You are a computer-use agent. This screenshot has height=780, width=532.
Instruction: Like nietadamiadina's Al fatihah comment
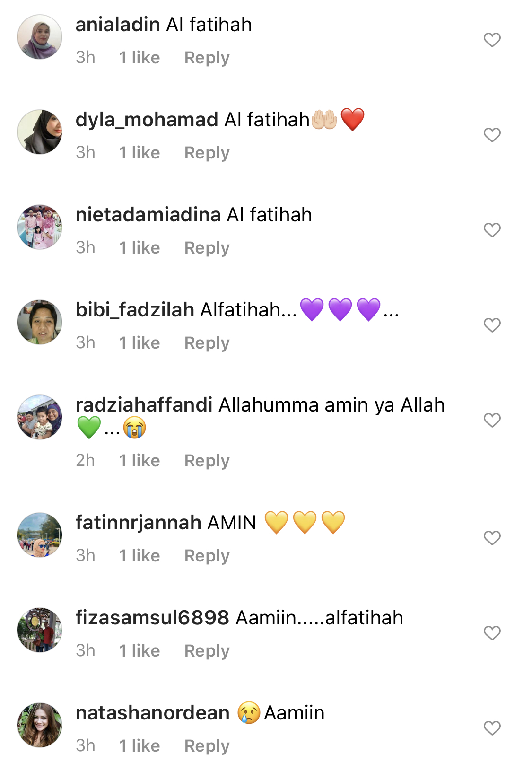492,230
